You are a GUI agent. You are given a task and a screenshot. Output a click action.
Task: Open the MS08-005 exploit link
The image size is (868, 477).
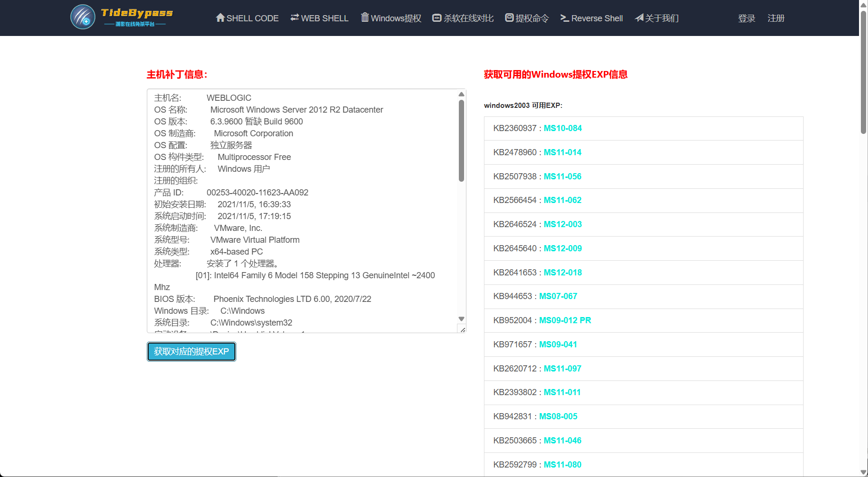pos(558,416)
